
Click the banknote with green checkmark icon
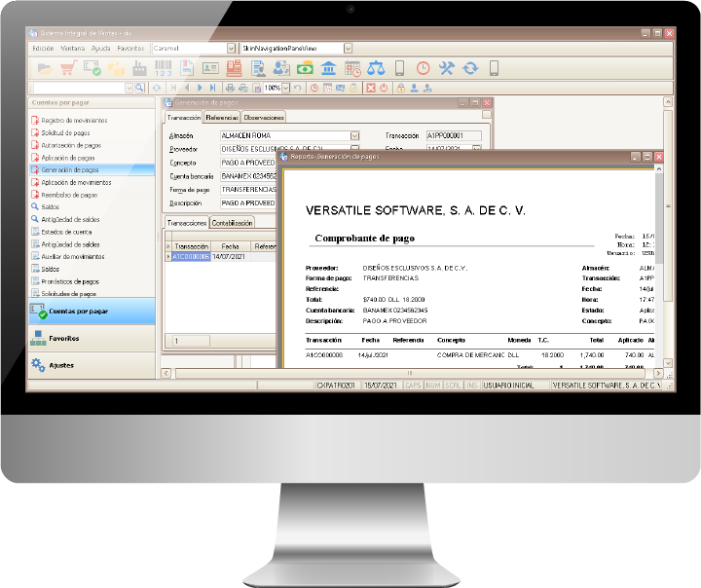point(92,68)
